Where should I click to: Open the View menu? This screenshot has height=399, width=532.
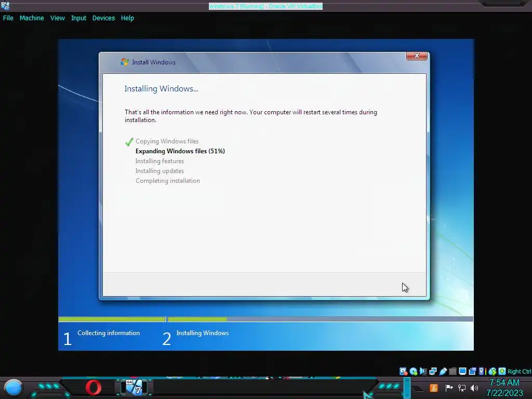coord(57,18)
